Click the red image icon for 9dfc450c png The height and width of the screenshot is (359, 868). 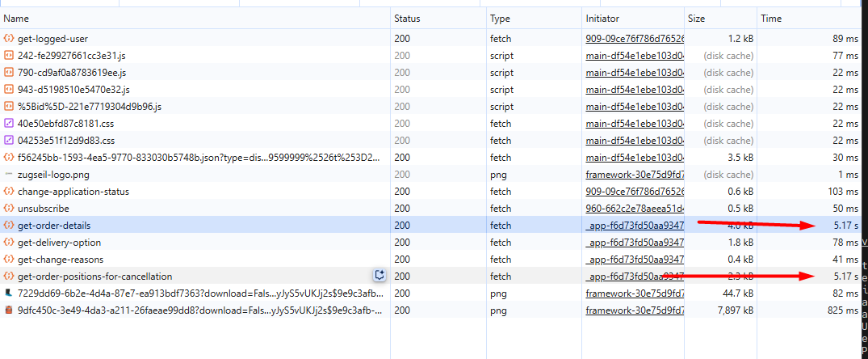(x=9, y=310)
